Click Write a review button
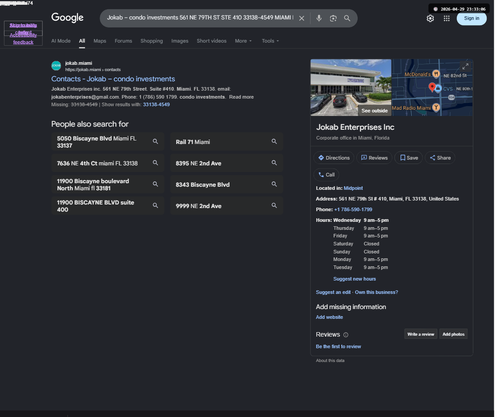This screenshot has width=500, height=417. (421, 334)
